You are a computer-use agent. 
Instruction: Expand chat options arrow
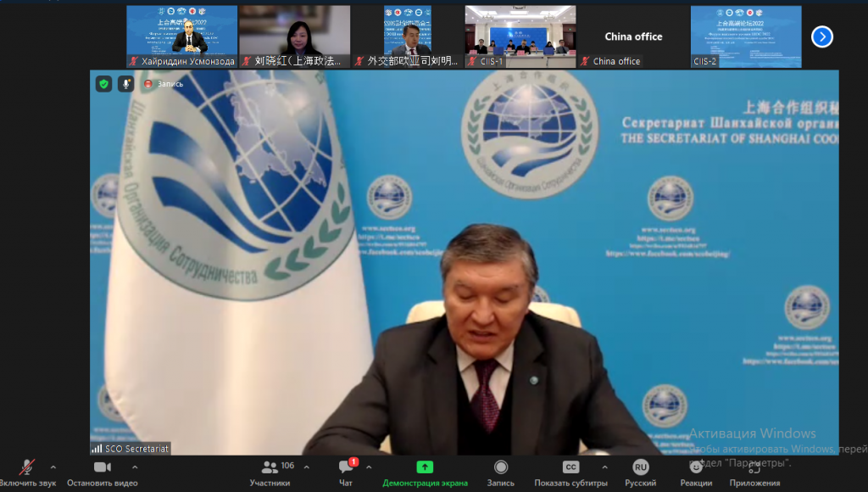click(x=369, y=467)
